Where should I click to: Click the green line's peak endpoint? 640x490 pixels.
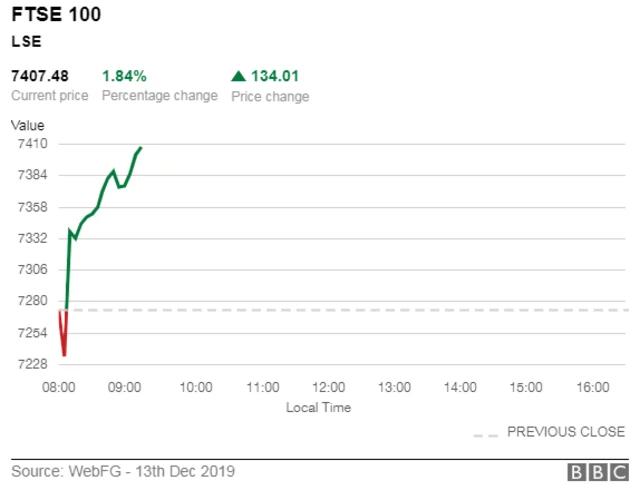tap(141, 148)
